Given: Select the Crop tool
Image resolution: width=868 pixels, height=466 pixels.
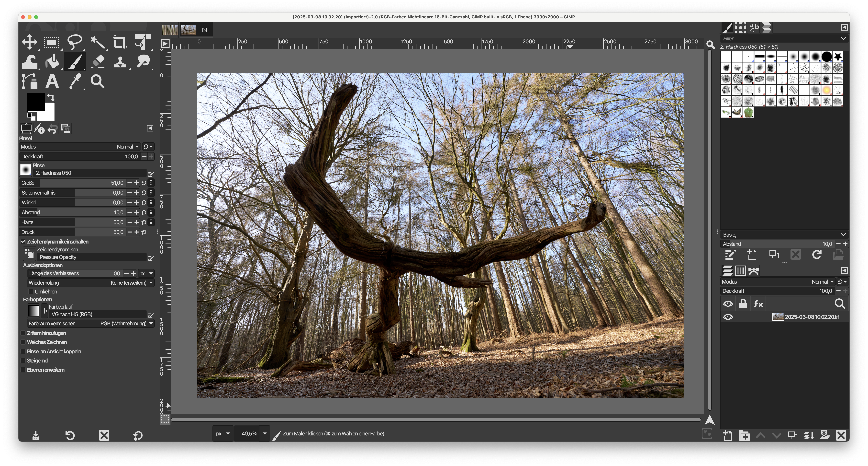Looking at the screenshot, I should click(120, 42).
